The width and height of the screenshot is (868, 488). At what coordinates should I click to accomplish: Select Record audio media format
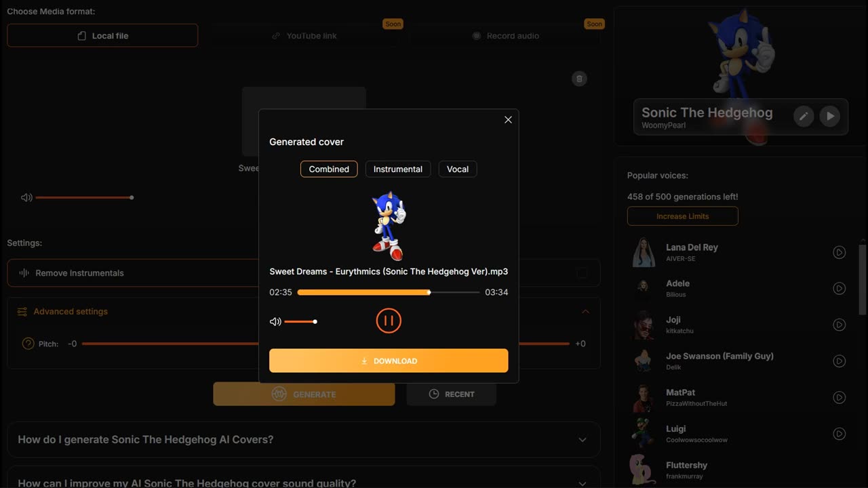coord(506,35)
